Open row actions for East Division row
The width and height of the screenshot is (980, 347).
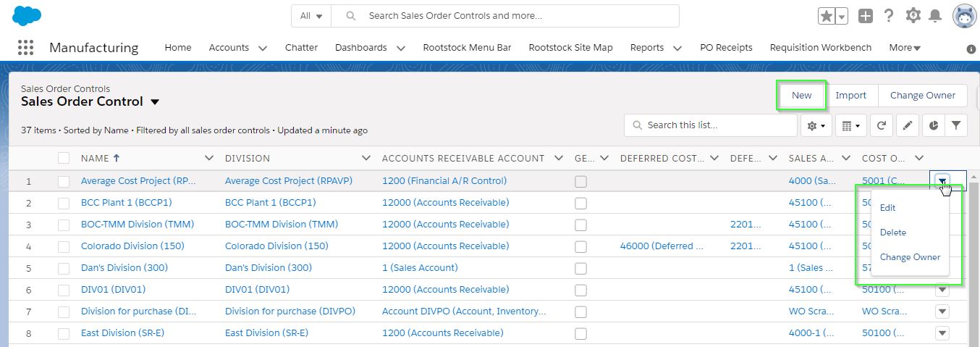(x=942, y=333)
